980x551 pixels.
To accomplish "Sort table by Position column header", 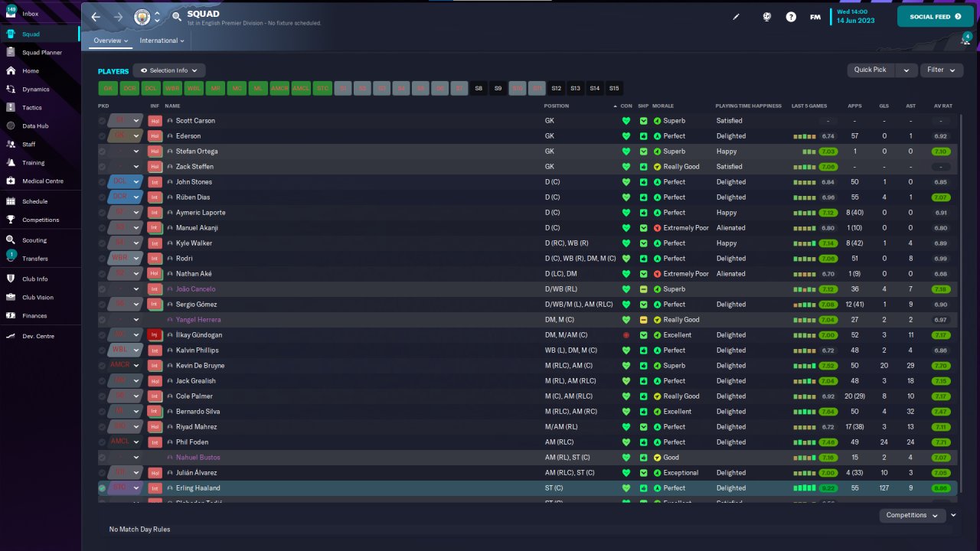I will pos(556,106).
